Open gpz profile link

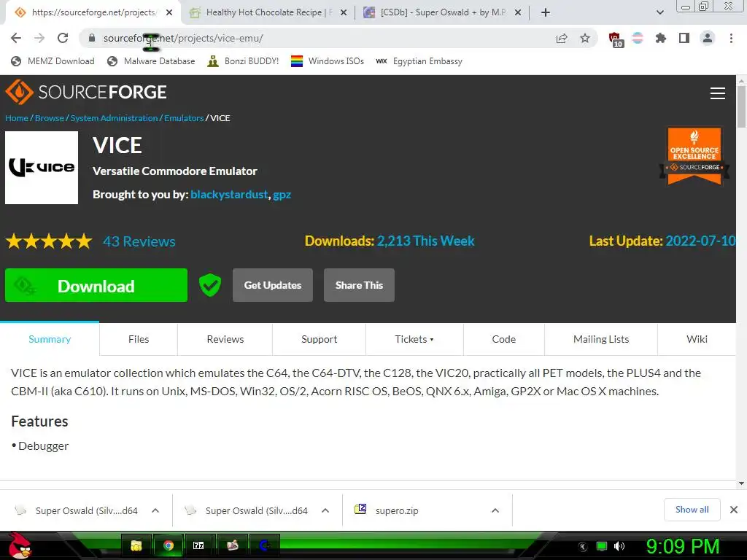click(x=282, y=195)
